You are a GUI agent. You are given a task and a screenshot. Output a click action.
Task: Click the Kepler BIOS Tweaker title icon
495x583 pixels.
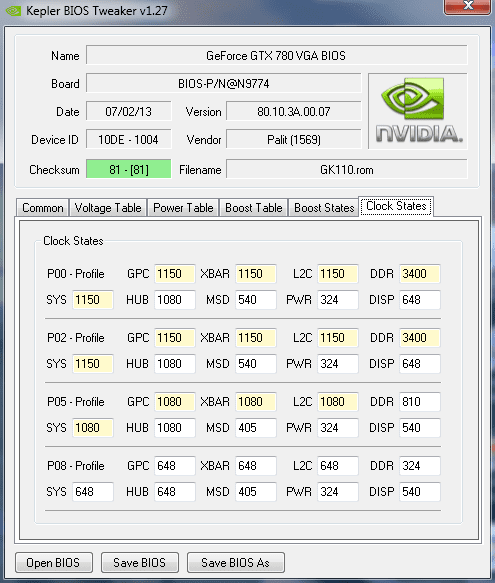pos(13,11)
